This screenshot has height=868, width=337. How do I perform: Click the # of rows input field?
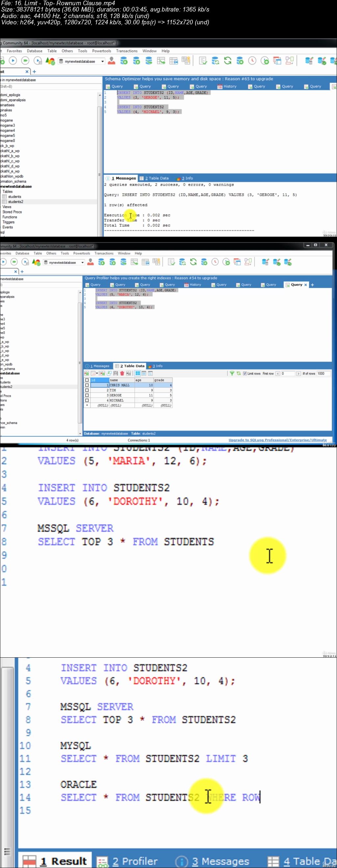tap(324, 373)
